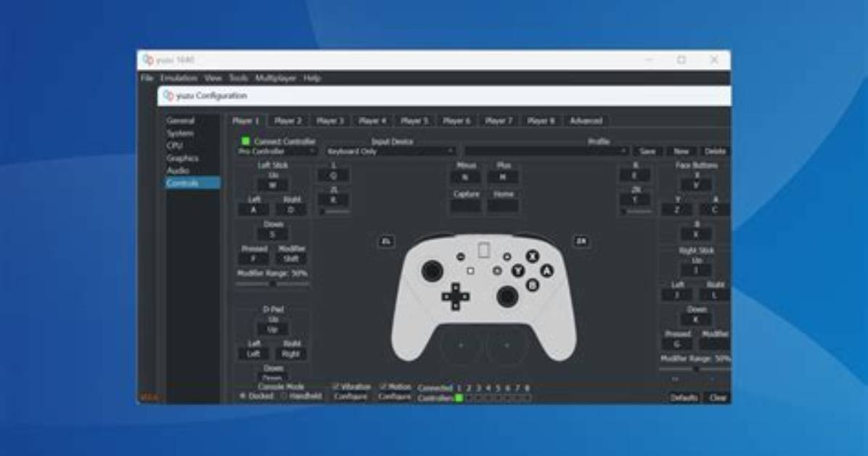Open the Pro Controller type dropdown

(x=277, y=151)
